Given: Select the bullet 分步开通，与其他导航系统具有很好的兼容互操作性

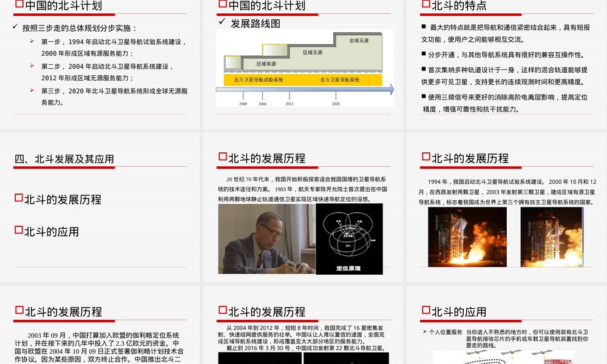Looking at the screenshot, I should pos(503,55).
